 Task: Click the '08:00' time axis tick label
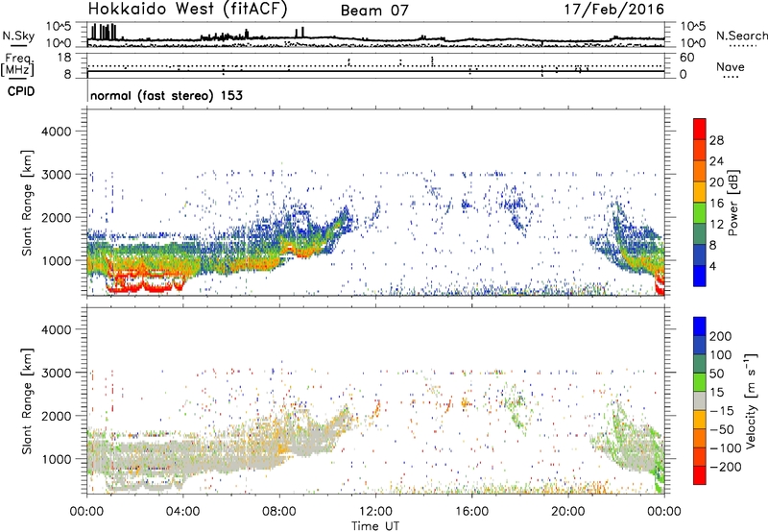click(x=279, y=512)
